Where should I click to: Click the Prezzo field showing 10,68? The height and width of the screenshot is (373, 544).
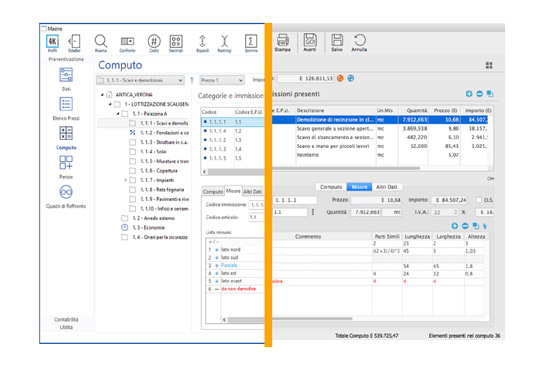(x=376, y=200)
